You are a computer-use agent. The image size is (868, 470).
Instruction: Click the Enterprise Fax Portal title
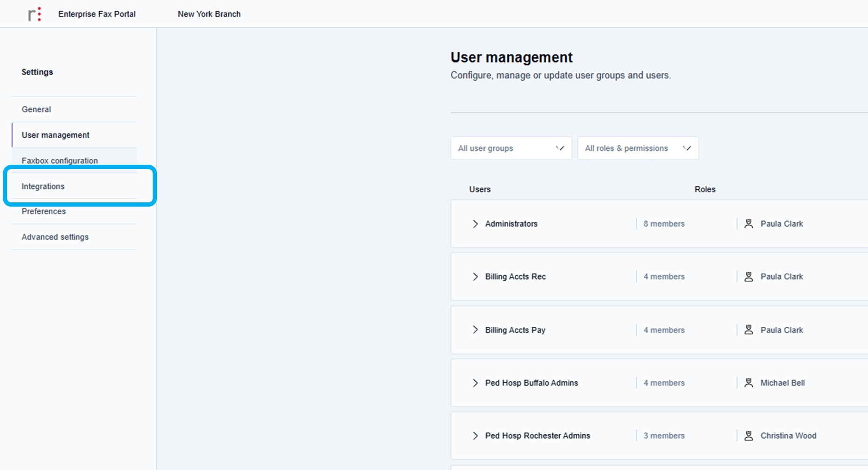coord(97,14)
